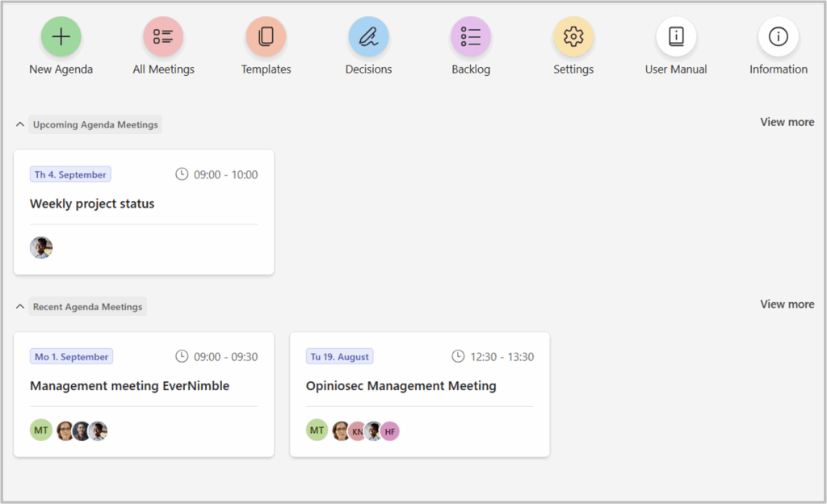827x504 pixels.
Task: Open the Settings panel
Action: click(573, 36)
